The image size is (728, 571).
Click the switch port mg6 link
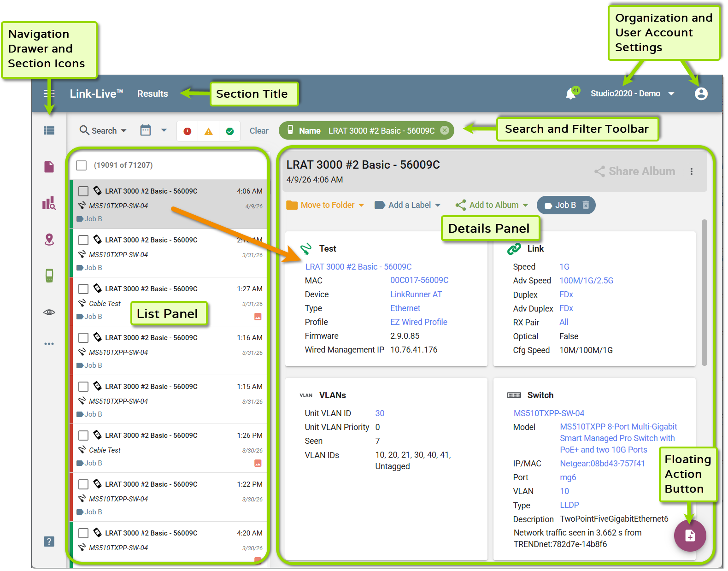click(x=568, y=477)
